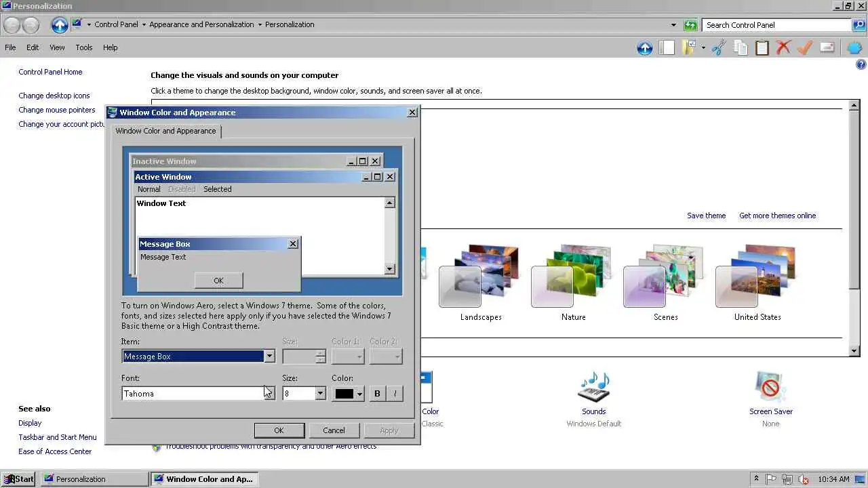868x488 pixels.
Task: Expand the arrow after Appearance and Personalization breadcrumb
Action: pyautogui.click(x=260, y=25)
